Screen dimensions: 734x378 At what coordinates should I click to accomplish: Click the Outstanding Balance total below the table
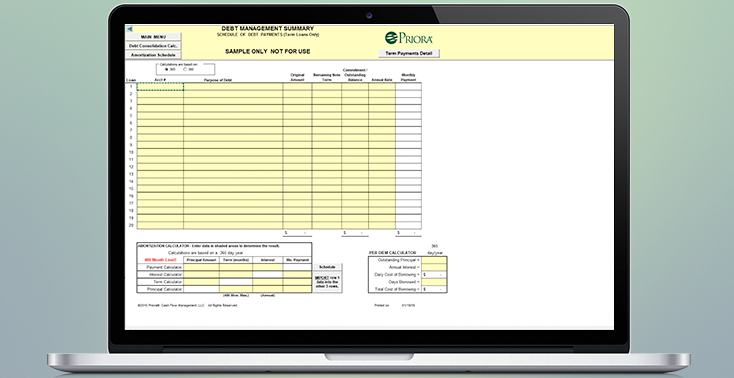(355, 233)
